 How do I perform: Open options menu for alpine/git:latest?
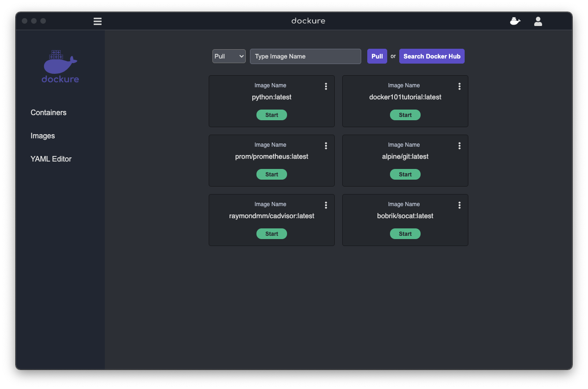[460, 146]
